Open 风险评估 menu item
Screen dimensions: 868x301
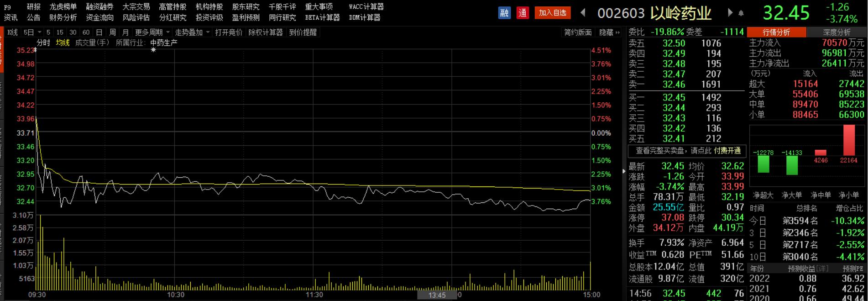coord(136,17)
